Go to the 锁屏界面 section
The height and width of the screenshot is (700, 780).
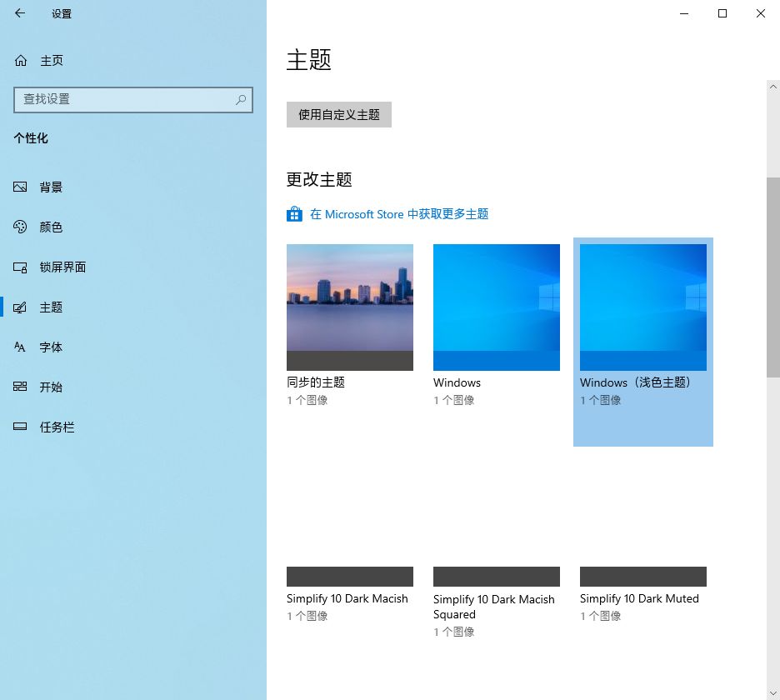coord(133,267)
